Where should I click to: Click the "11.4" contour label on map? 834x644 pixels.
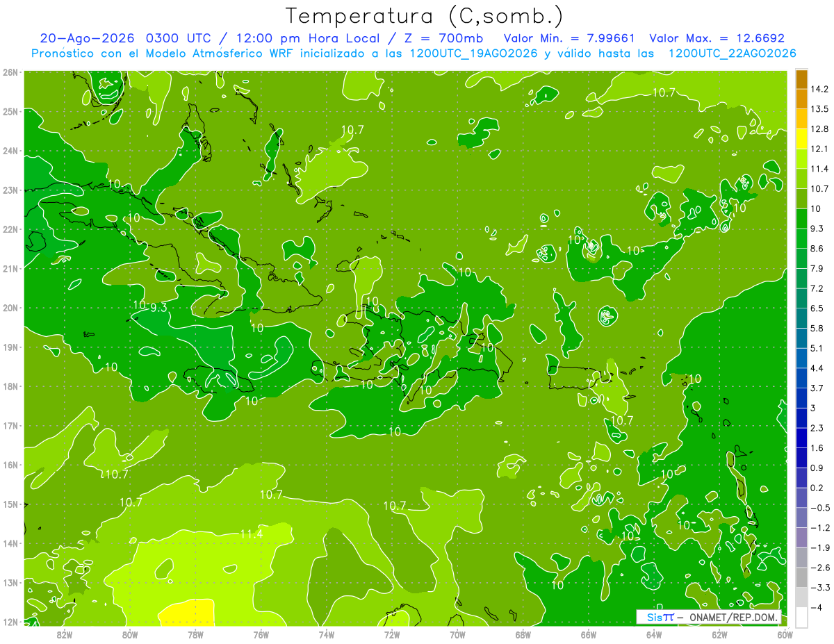[251, 534]
